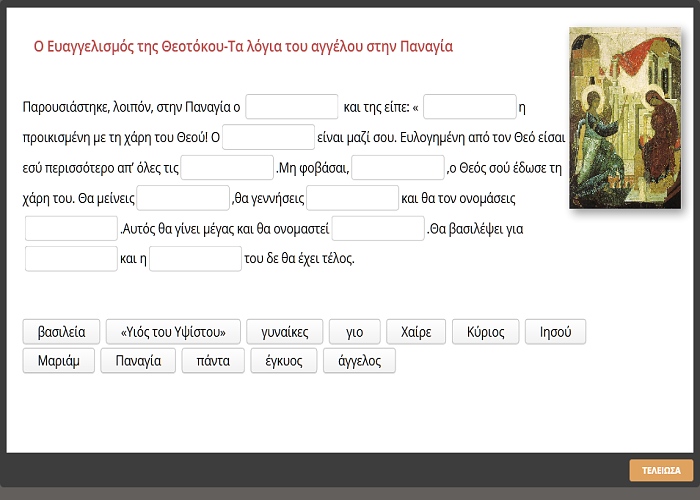This screenshot has height=500, width=700.
Task: Choose the 'Μαριάμ' word button
Action: pyautogui.click(x=58, y=360)
